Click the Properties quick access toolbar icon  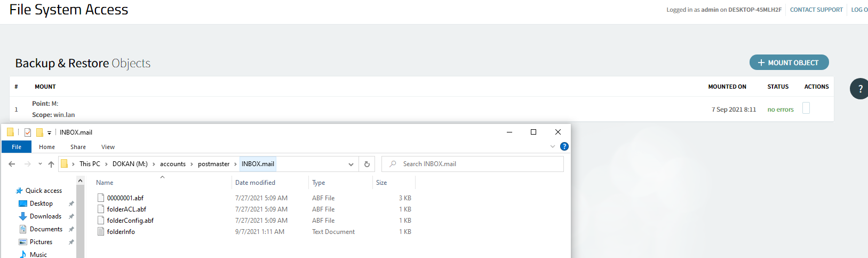pos(28,132)
